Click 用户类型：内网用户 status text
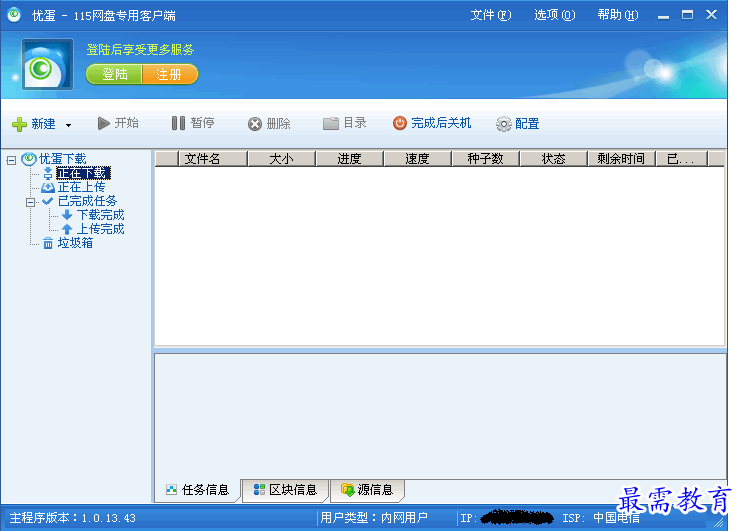 coord(374,518)
